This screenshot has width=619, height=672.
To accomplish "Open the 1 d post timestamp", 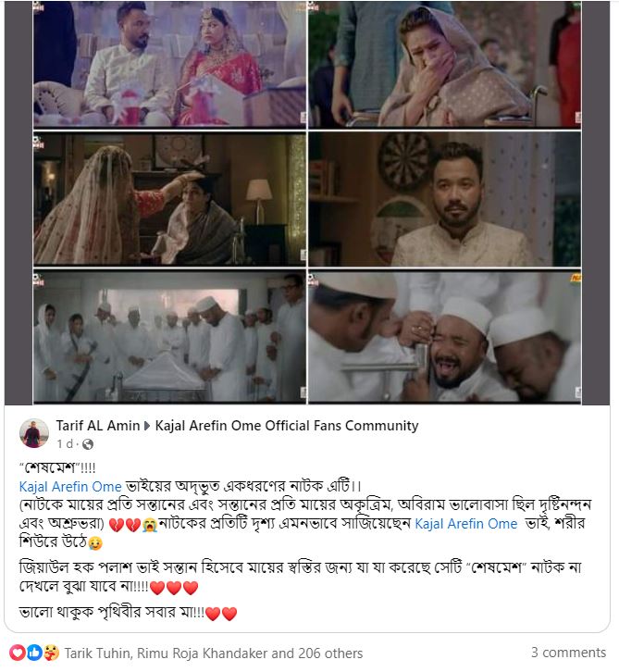I will click(64, 444).
